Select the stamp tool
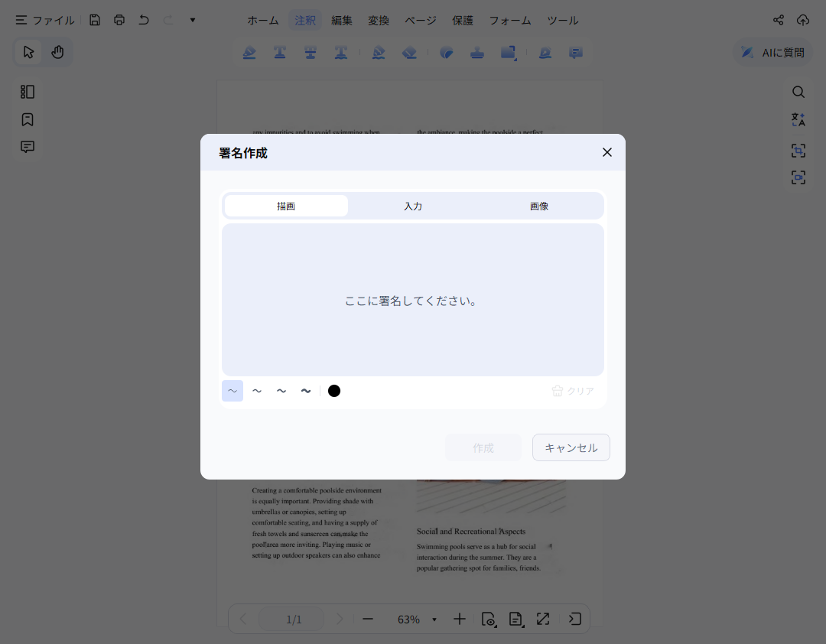 [477, 52]
